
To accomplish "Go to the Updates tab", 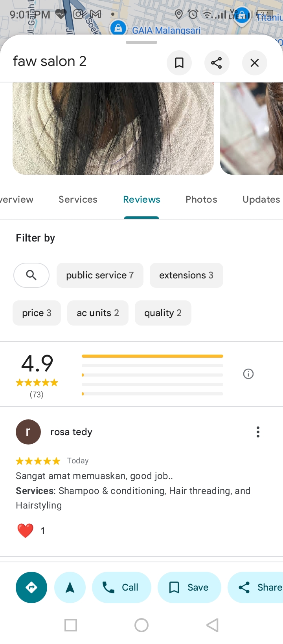I will [261, 199].
